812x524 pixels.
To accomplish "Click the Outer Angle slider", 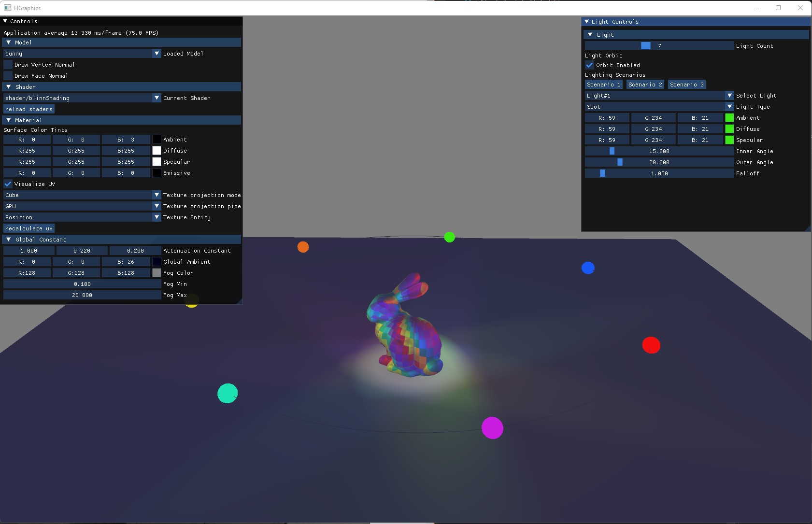I will [x=659, y=162].
